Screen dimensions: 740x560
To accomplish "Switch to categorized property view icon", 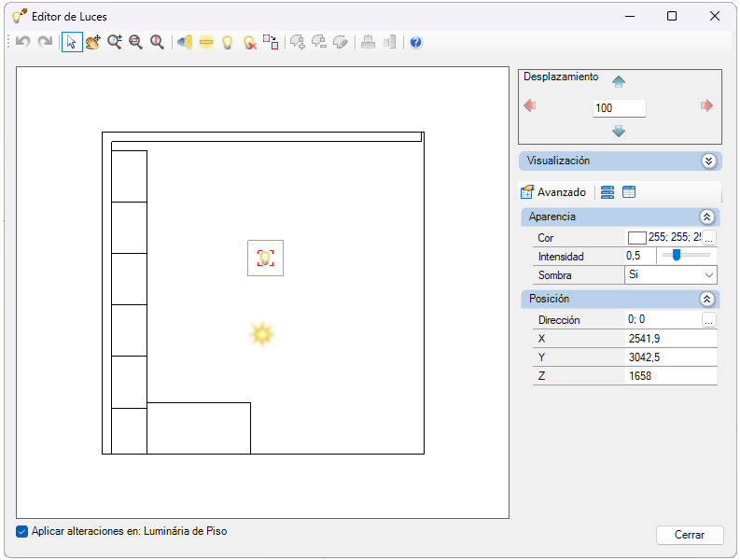I will (x=607, y=192).
